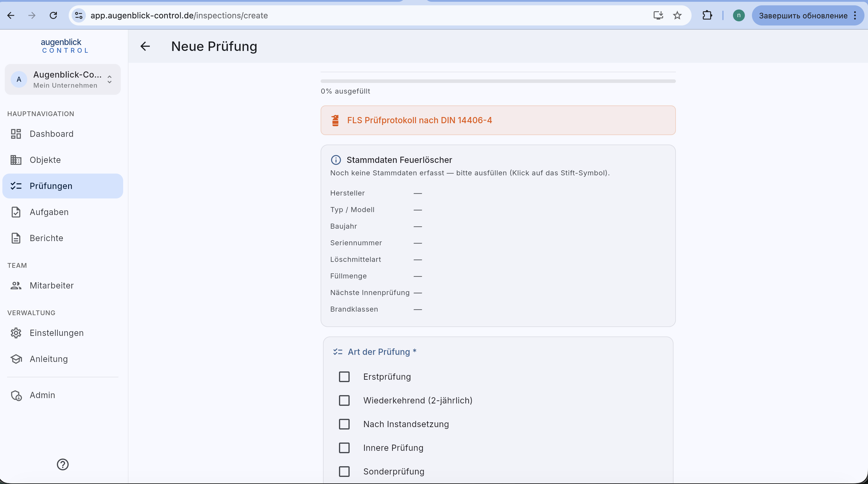The image size is (868, 484).
Task: Expand the Augenblick-Co... company switcher
Action: [x=63, y=80]
